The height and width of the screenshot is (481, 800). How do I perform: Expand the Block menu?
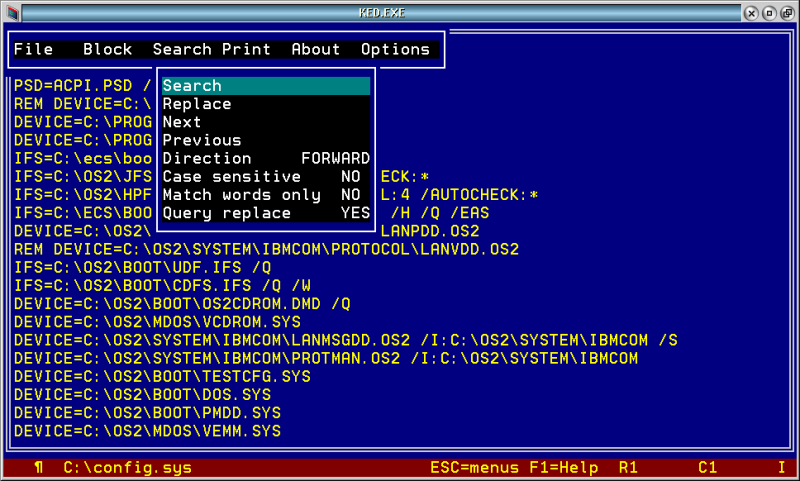pos(107,49)
